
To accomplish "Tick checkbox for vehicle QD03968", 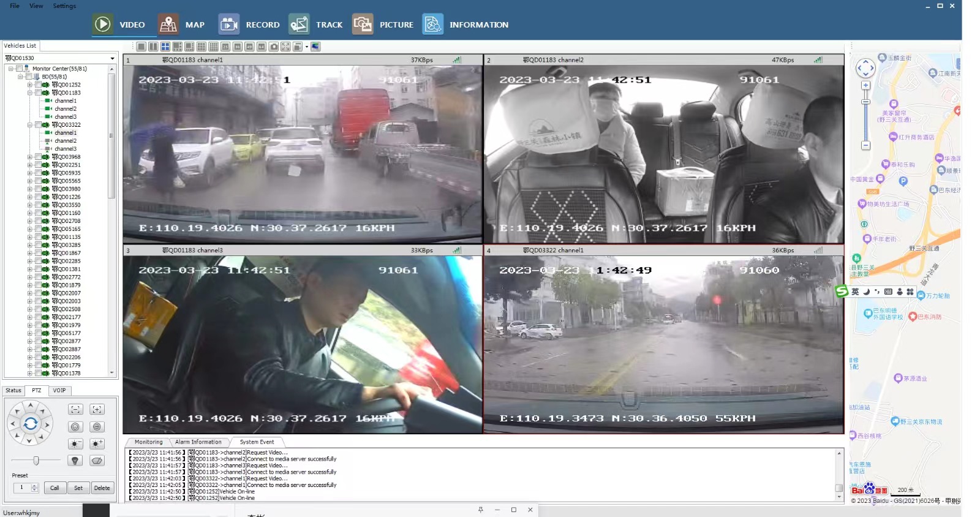I will [x=38, y=157].
